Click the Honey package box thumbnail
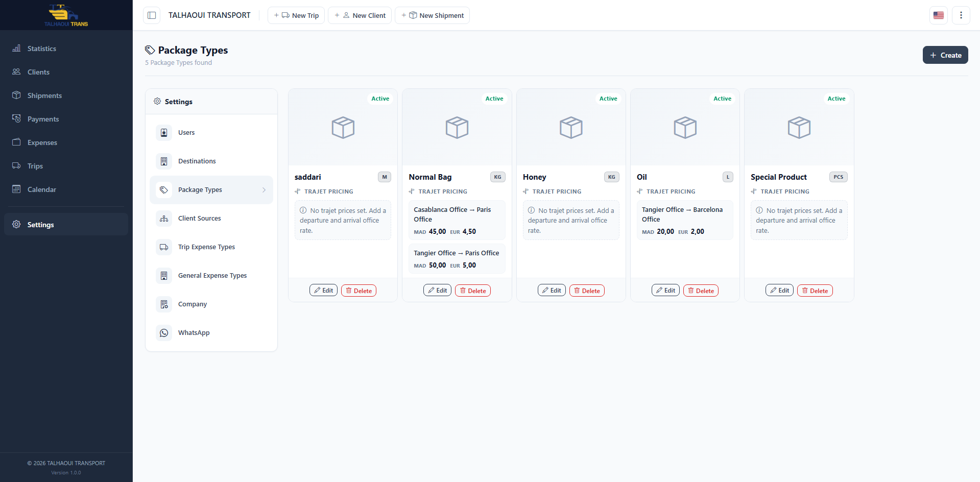 tap(571, 128)
